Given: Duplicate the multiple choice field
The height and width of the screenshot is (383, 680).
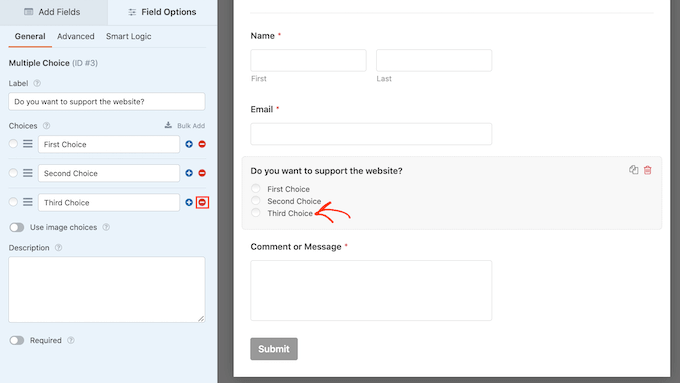Looking at the screenshot, I should click(634, 170).
